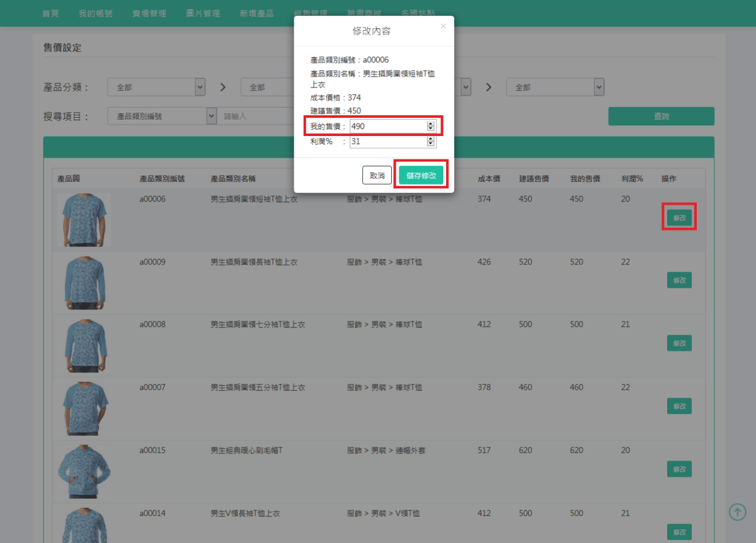Screen dimensions: 756x543
Task: Click 修改 for product a00009
Action: pyautogui.click(x=679, y=280)
